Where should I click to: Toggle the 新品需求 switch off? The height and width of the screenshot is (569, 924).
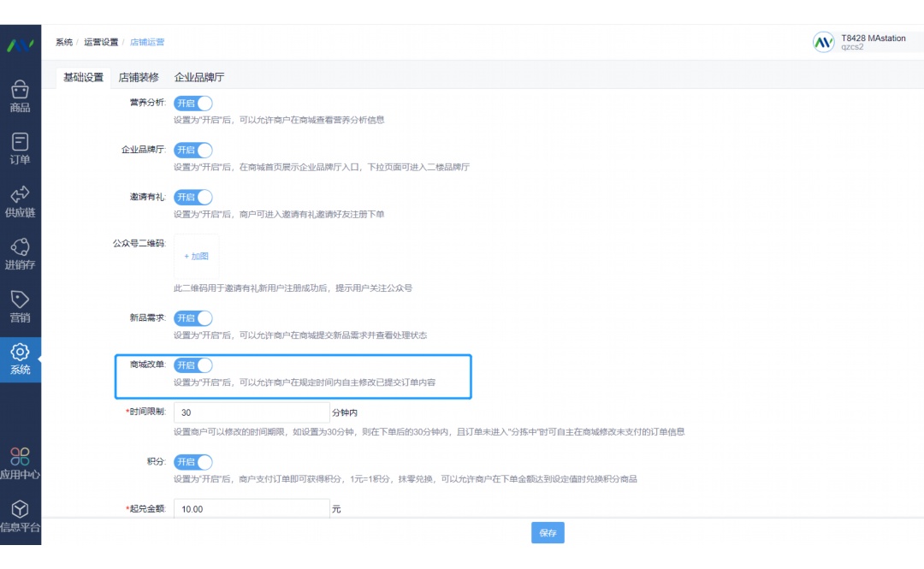(x=192, y=317)
